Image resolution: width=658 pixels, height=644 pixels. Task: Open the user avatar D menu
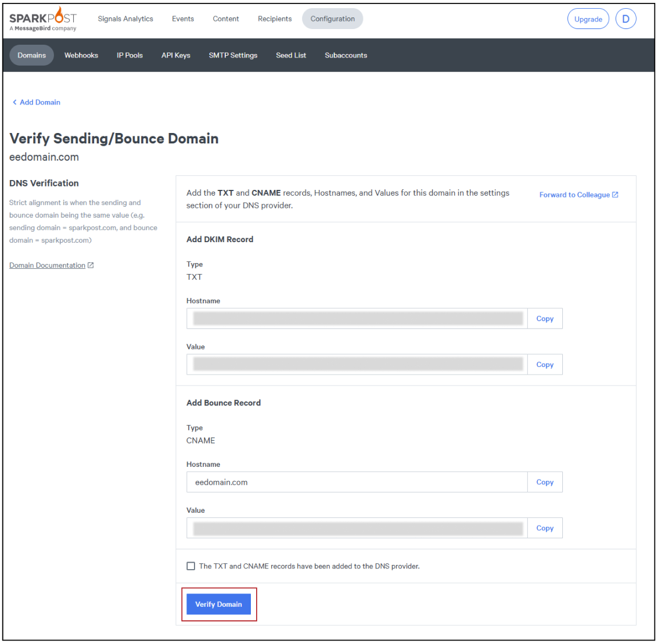(x=625, y=19)
